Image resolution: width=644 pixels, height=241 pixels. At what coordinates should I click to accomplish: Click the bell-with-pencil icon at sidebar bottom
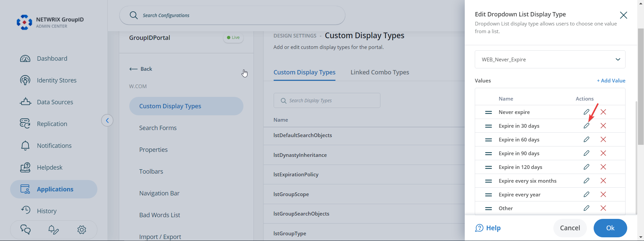point(53,230)
